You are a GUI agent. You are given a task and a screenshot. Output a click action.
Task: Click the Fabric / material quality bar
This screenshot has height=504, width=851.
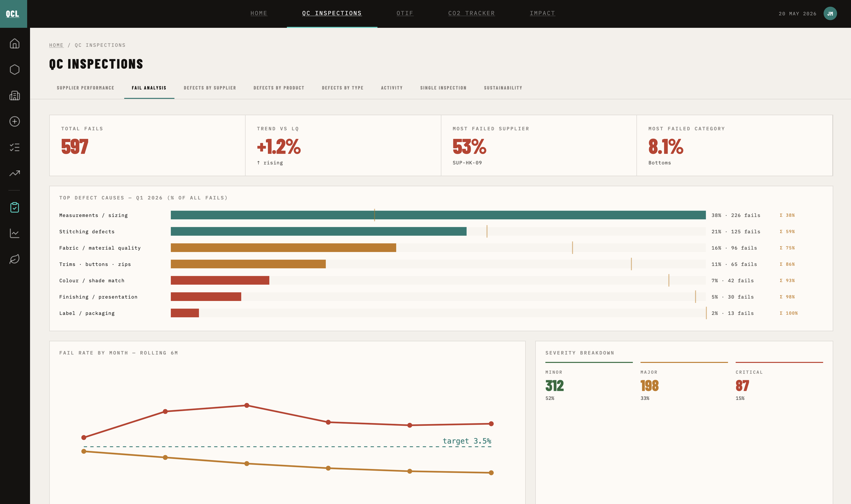[x=283, y=248]
